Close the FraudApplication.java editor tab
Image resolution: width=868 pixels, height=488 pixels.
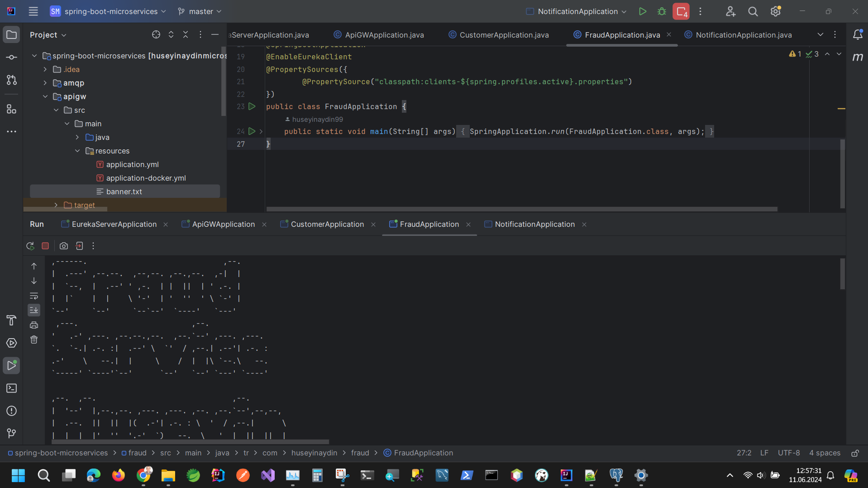pyautogui.click(x=669, y=34)
